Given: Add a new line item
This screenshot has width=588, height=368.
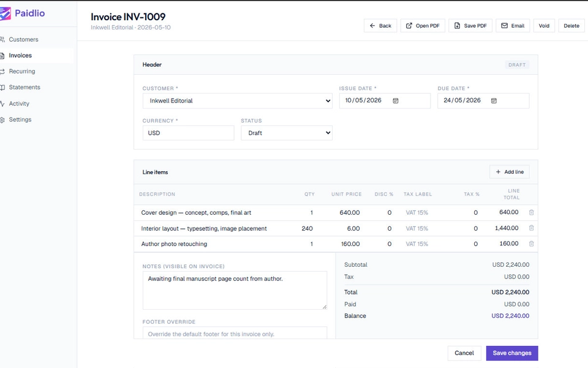Looking at the screenshot, I should coord(509,172).
